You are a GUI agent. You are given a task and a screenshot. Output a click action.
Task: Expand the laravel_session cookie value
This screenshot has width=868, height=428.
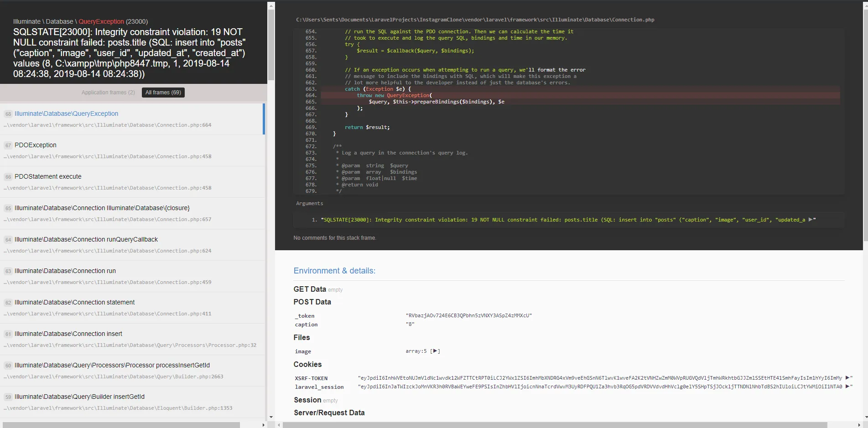[847, 387]
